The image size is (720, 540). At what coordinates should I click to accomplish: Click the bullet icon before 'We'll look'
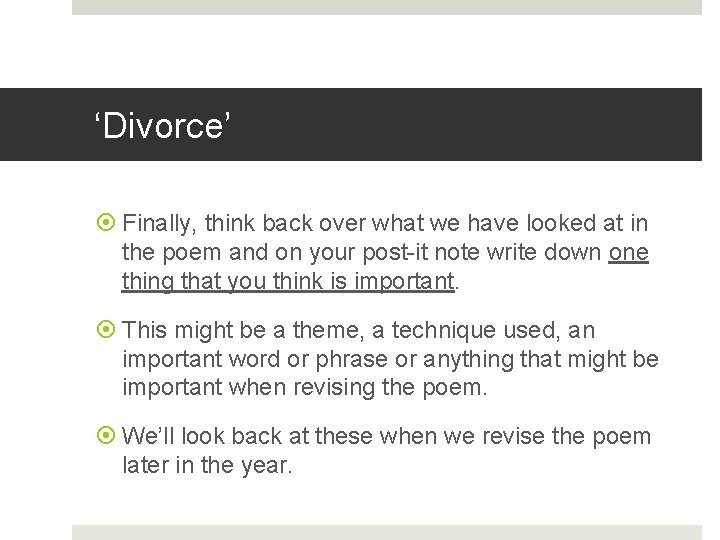[108, 437]
